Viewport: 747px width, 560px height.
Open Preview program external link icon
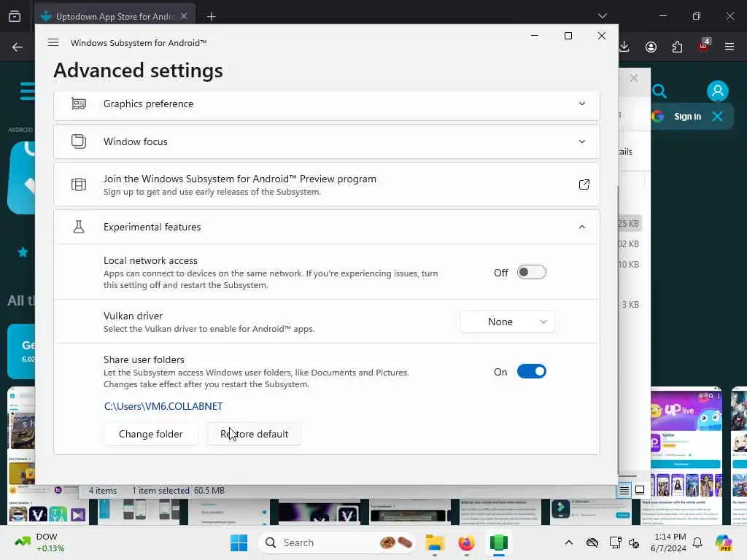[x=584, y=184]
